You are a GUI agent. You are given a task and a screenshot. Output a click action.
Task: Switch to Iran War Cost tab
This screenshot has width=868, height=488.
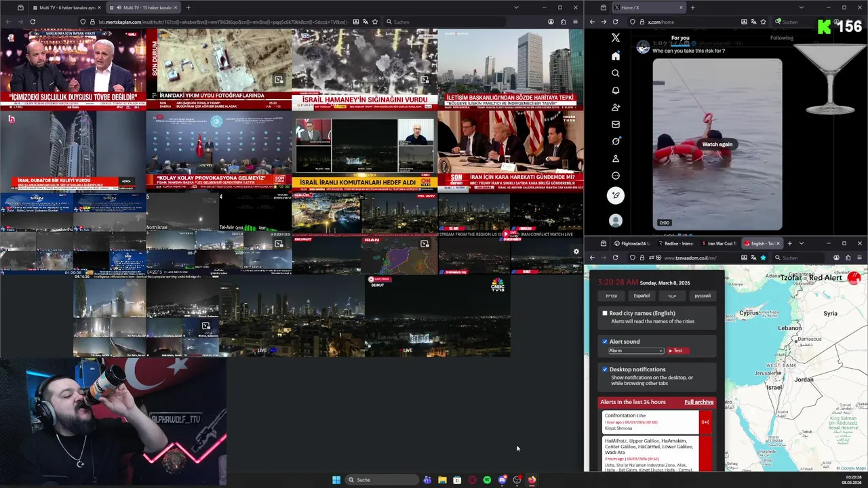[718, 243]
